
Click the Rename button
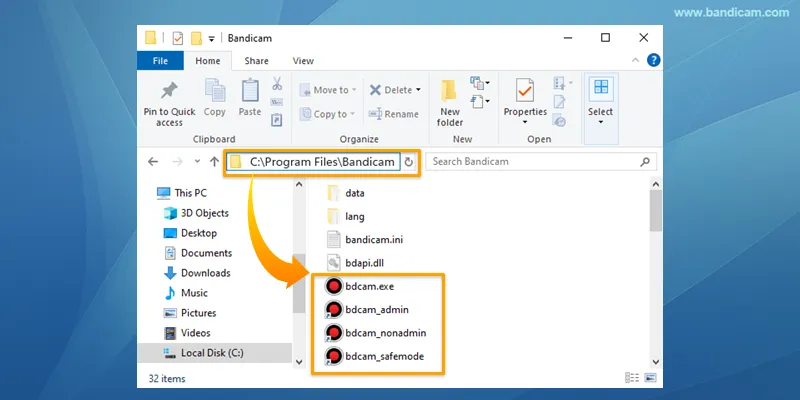pyautogui.click(x=393, y=114)
